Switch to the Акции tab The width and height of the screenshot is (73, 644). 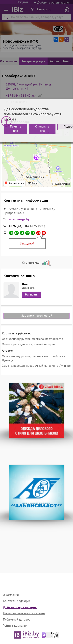point(54,61)
